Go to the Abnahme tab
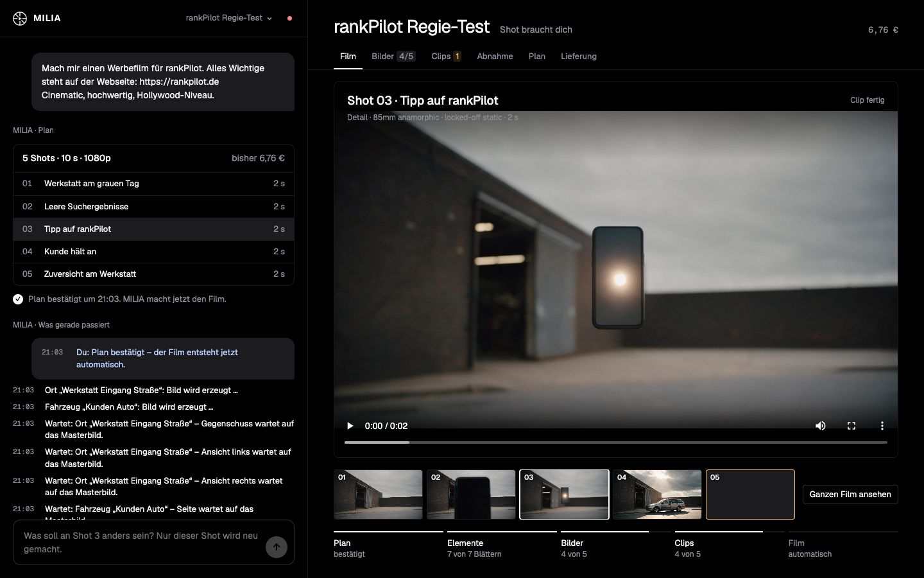The height and width of the screenshot is (578, 924). [x=495, y=57]
